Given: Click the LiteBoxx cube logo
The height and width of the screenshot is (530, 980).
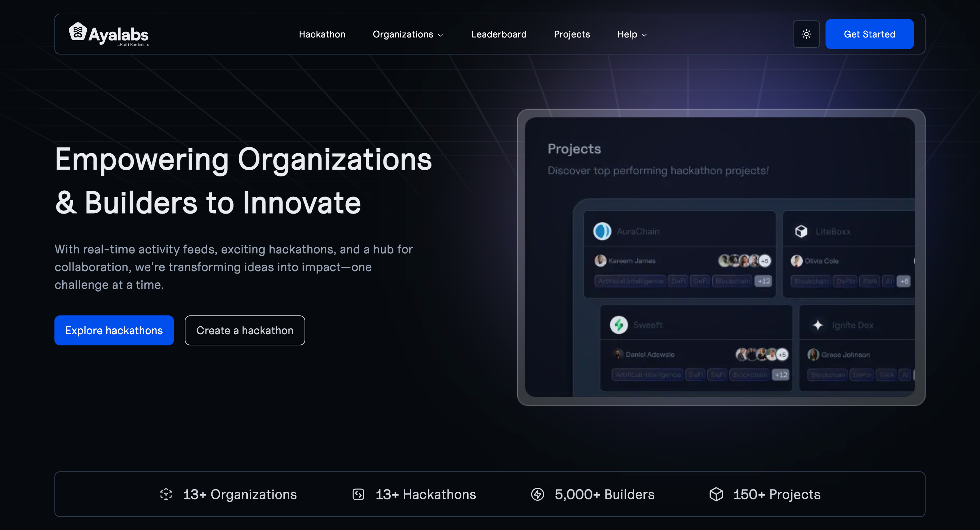Looking at the screenshot, I should point(801,231).
